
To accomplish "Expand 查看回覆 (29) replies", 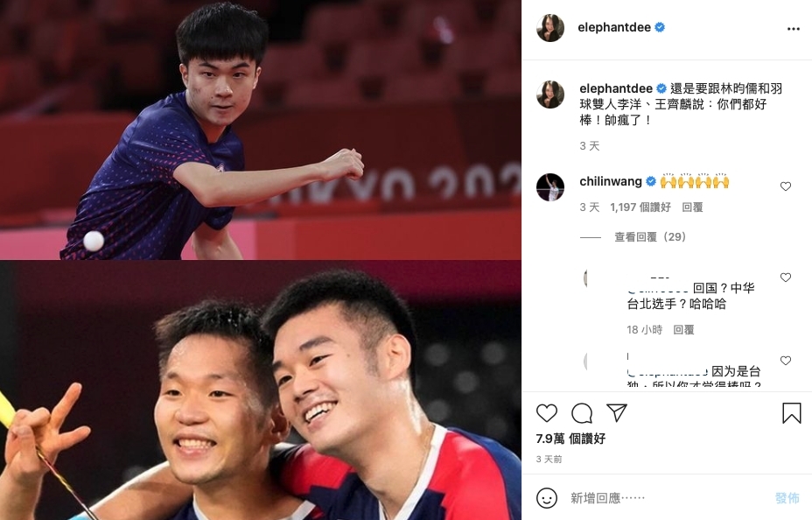I will [x=650, y=237].
